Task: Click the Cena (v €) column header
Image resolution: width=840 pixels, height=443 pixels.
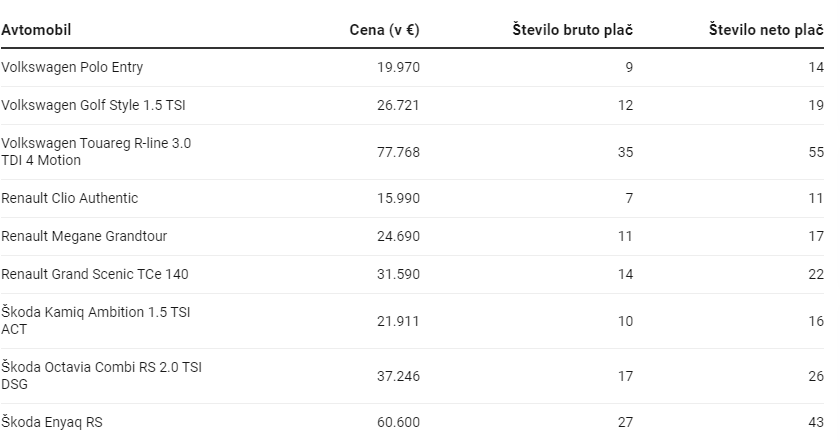Action: pyautogui.click(x=384, y=30)
